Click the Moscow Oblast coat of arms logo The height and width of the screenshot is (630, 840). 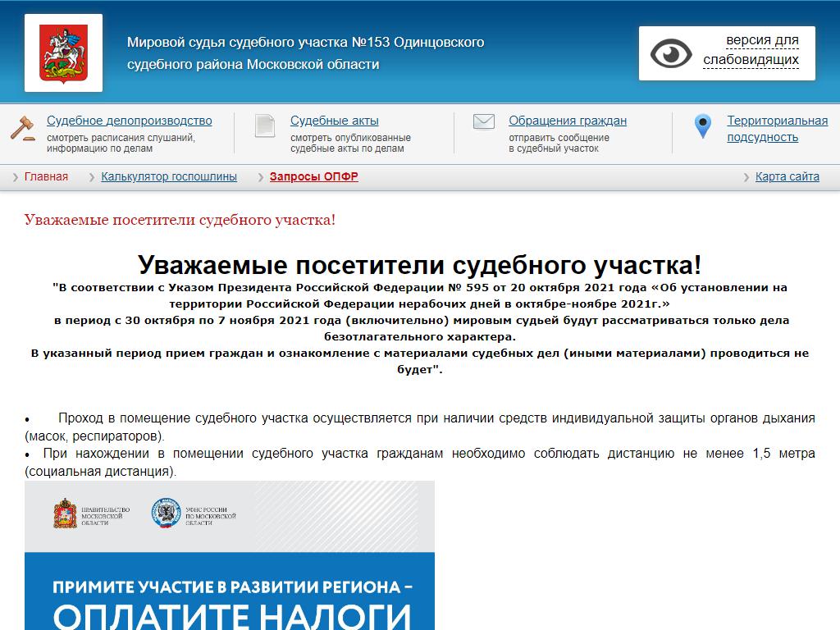click(63, 53)
